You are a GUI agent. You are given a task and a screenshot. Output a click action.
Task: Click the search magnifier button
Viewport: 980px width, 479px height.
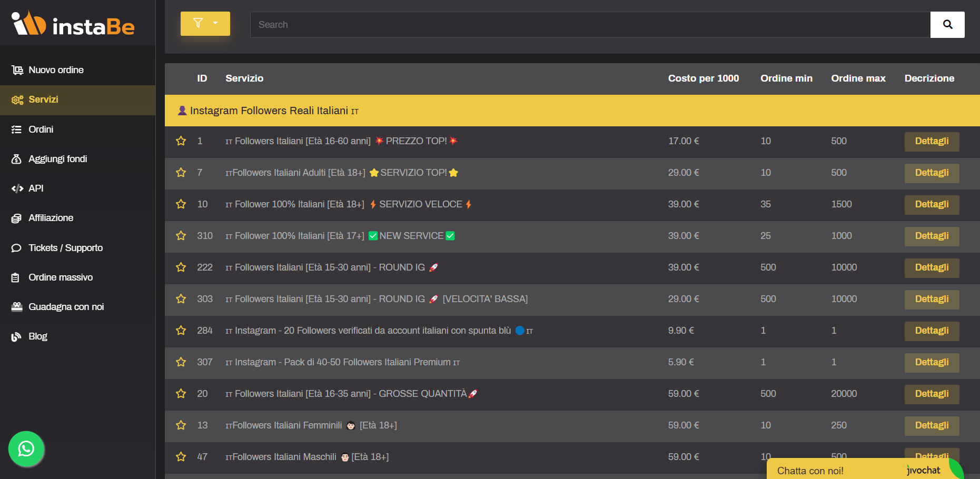tap(947, 25)
